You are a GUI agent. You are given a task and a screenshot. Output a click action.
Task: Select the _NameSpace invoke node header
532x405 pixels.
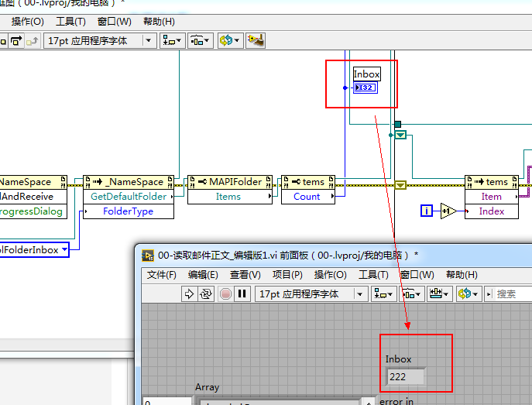coord(129,182)
